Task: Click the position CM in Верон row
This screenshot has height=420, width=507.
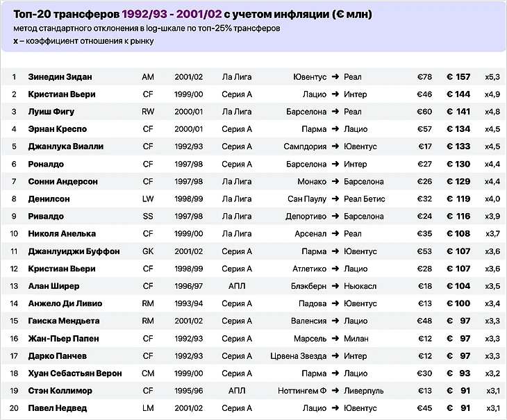Action: click(x=148, y=373)
